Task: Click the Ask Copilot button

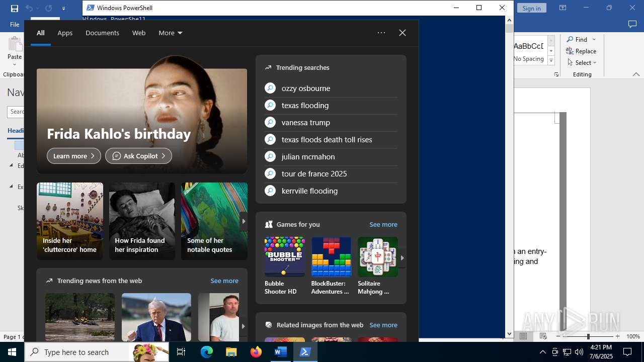Action: 138,156
